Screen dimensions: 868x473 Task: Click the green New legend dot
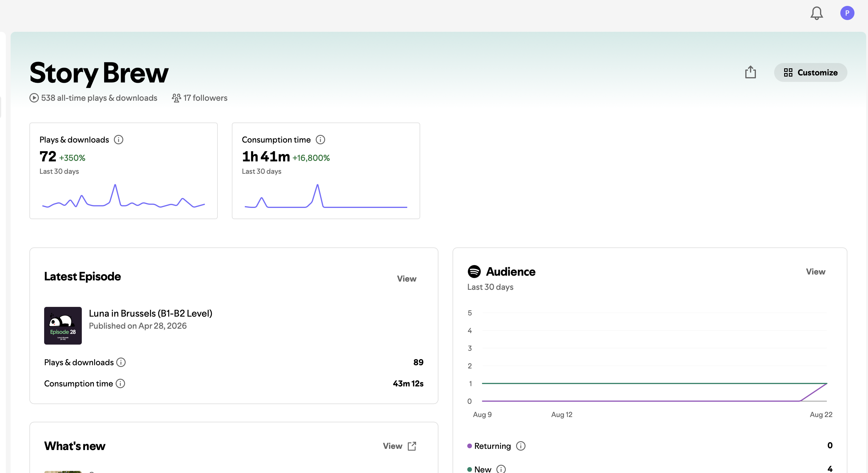pos(469,469)
